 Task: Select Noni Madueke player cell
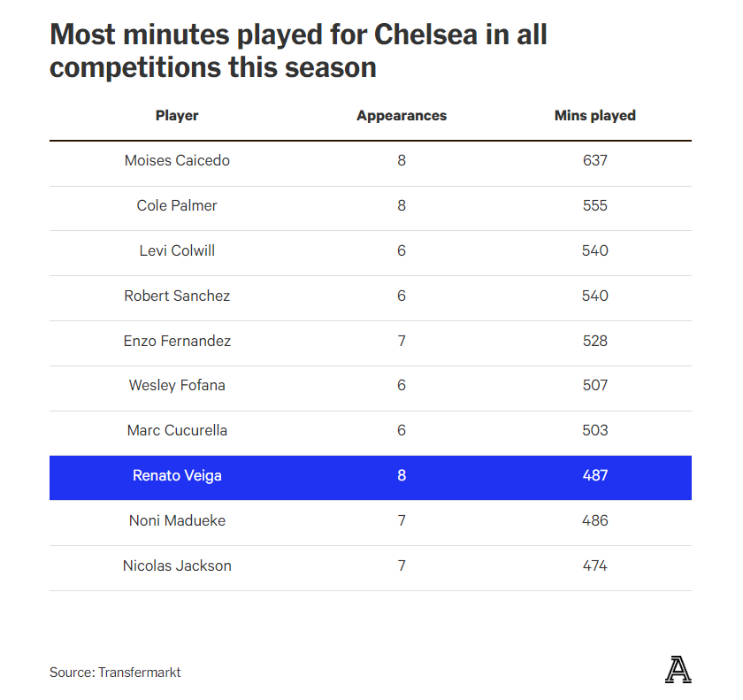(177, 520)
